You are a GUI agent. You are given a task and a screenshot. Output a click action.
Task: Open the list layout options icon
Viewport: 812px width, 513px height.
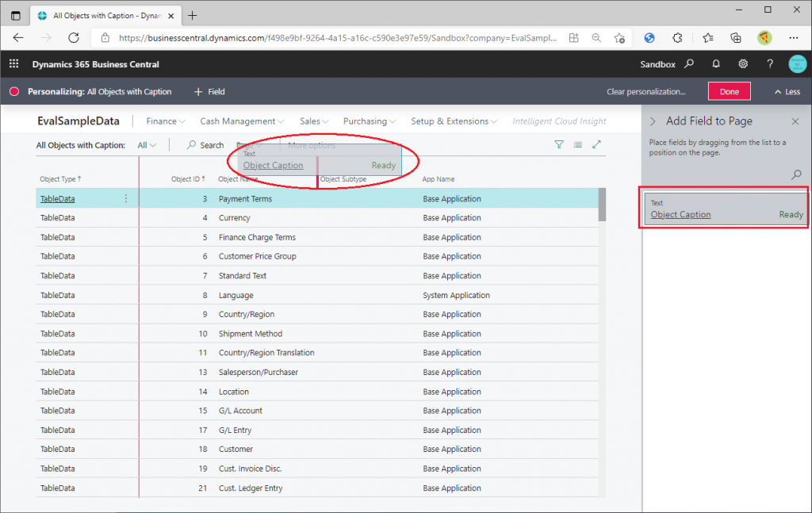(x=577, y=144)
